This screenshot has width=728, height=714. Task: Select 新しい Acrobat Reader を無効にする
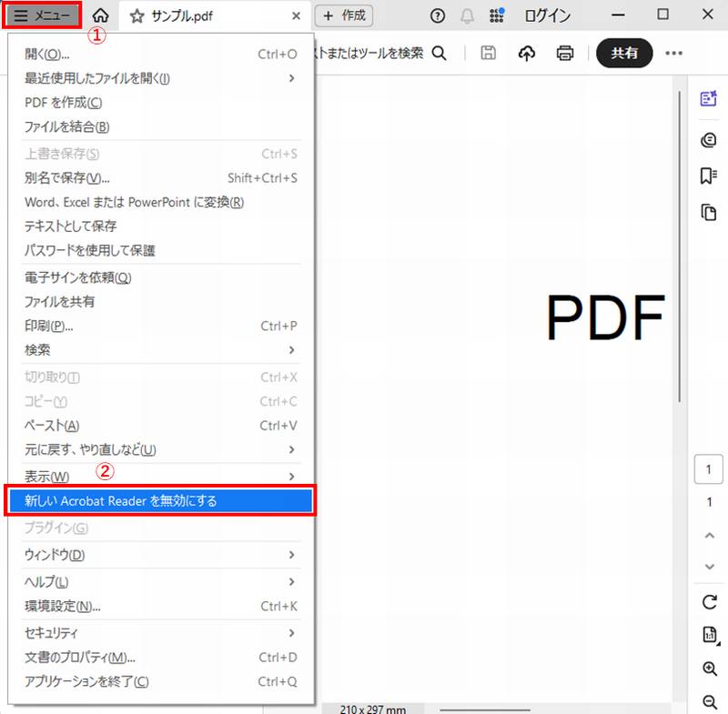161,501
